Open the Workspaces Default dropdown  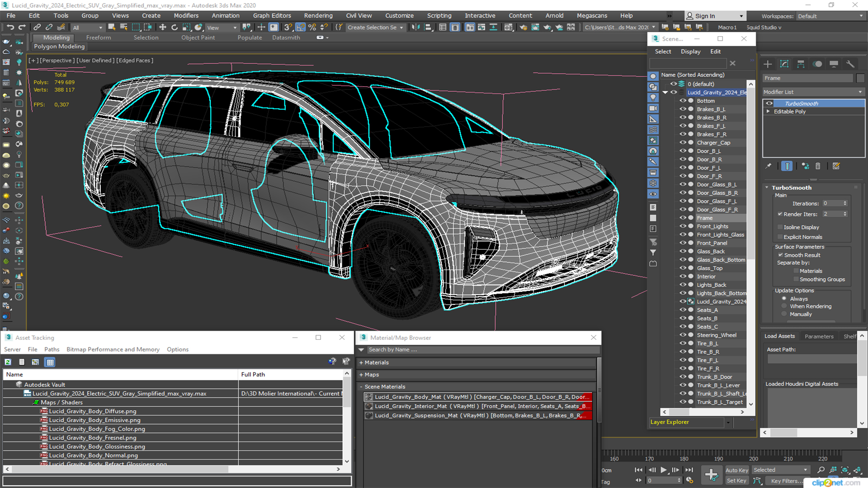click(x=830, y=16)
